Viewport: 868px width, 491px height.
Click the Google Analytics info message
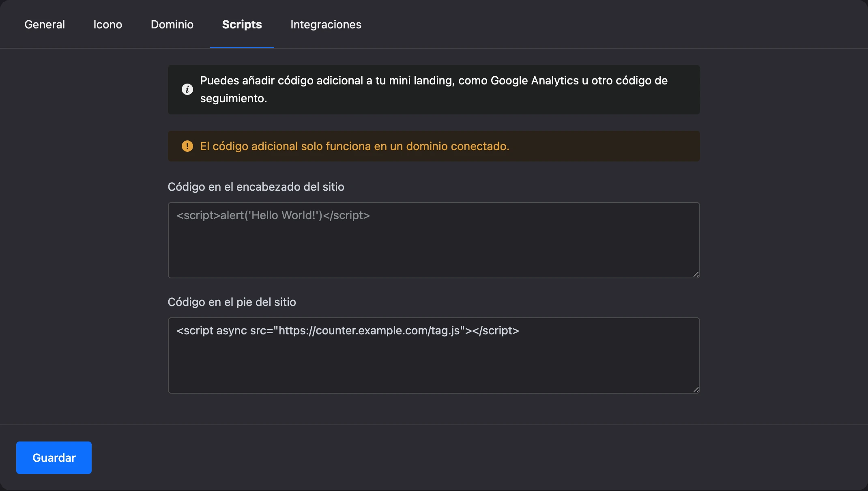[x=434, y=89]
